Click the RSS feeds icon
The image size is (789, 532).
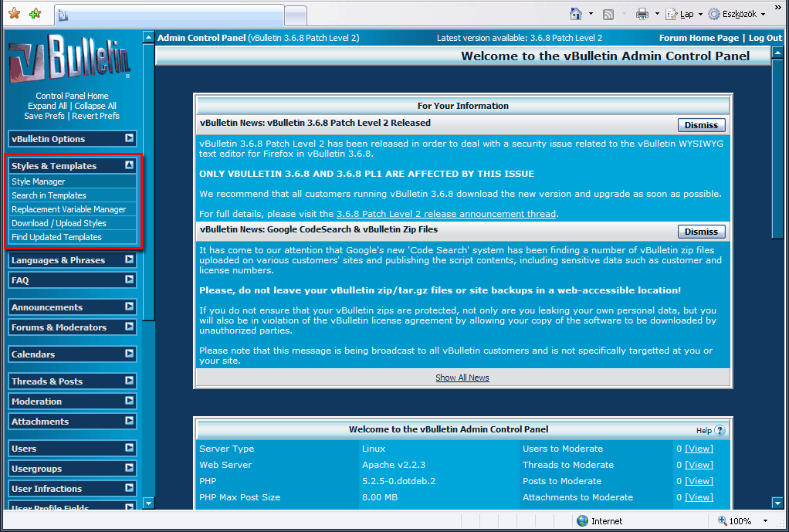click(608, 14)
